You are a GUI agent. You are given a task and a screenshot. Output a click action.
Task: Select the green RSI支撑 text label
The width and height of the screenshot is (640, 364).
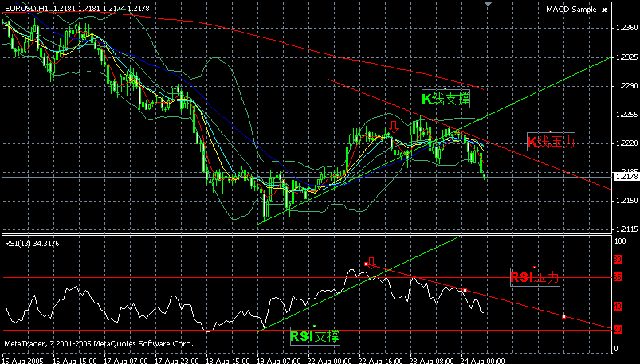(x=315, y=336)
